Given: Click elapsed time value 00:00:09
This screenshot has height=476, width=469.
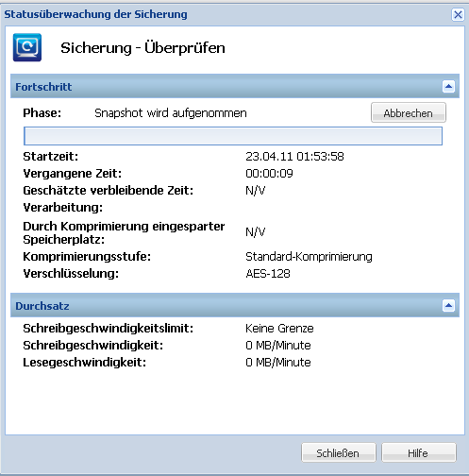Looking at the screenshot, I should [269, 174].
